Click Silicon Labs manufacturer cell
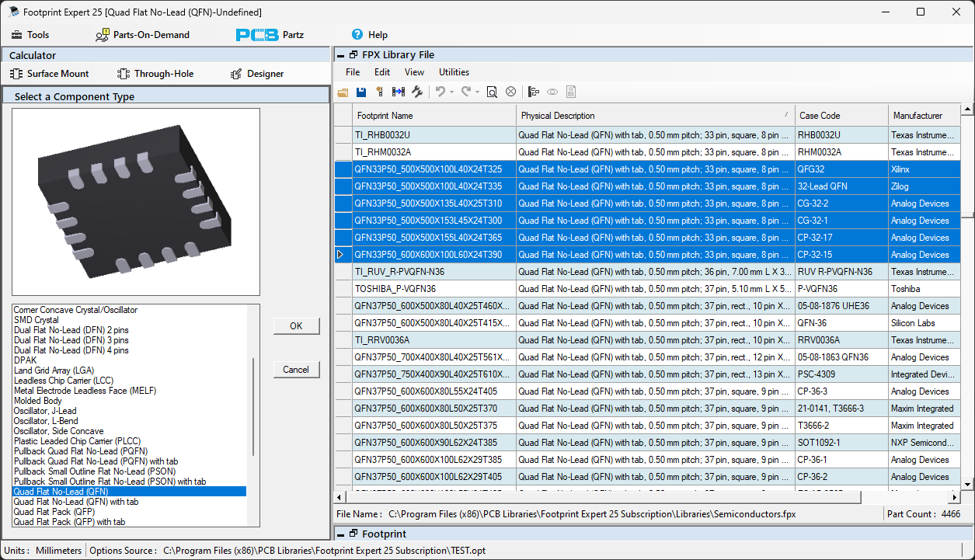Viewport: 975px width, 560px height. point(925,323)
